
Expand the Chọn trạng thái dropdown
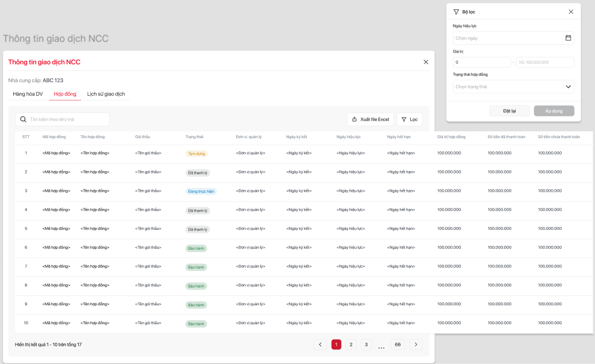coord(568,87)
